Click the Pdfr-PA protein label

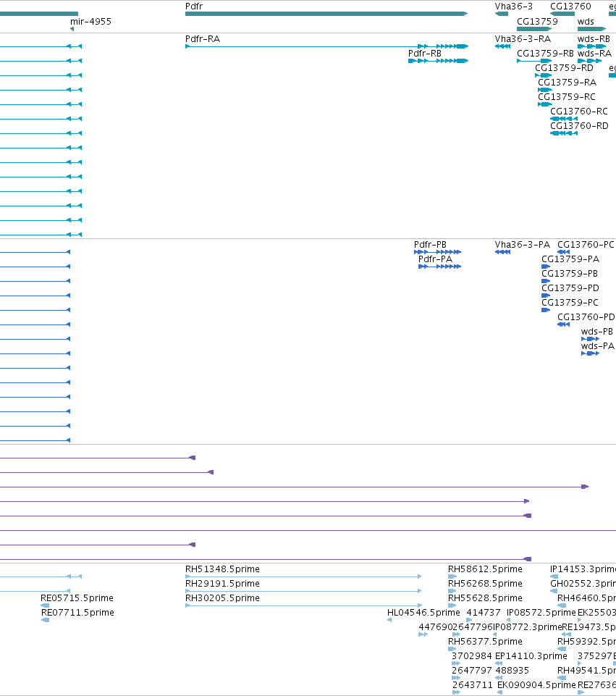(x=435, y=259)
